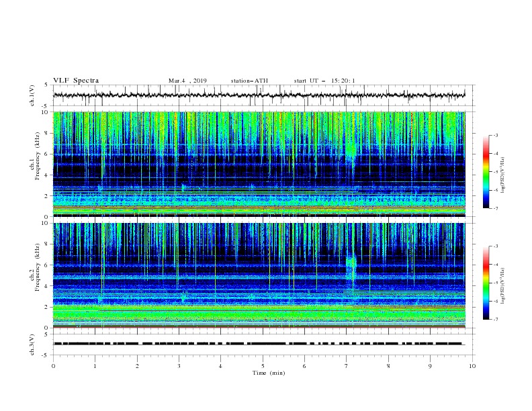
Task: Click the 'start UT = 15:20:1' text
Action: 324,81
